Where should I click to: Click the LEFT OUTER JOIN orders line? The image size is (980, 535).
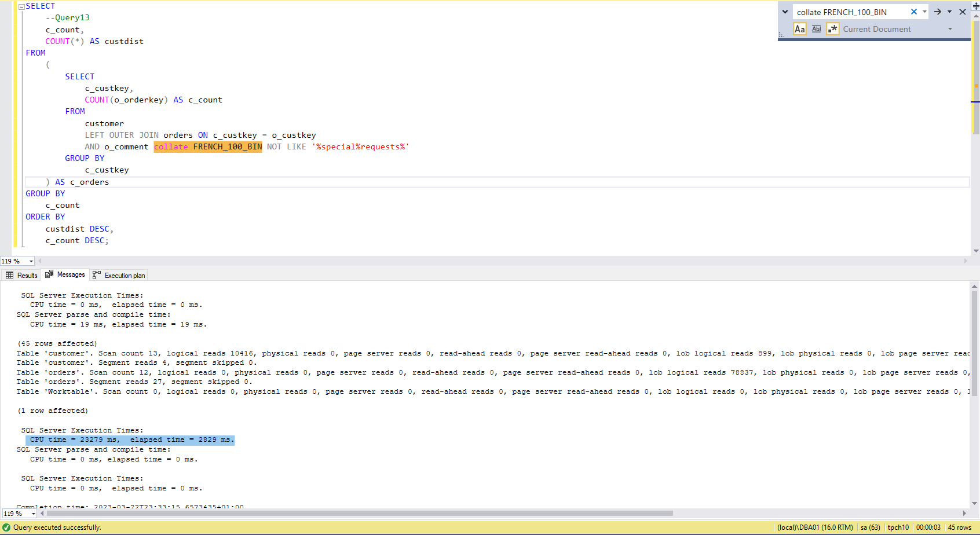click(200, 135)
